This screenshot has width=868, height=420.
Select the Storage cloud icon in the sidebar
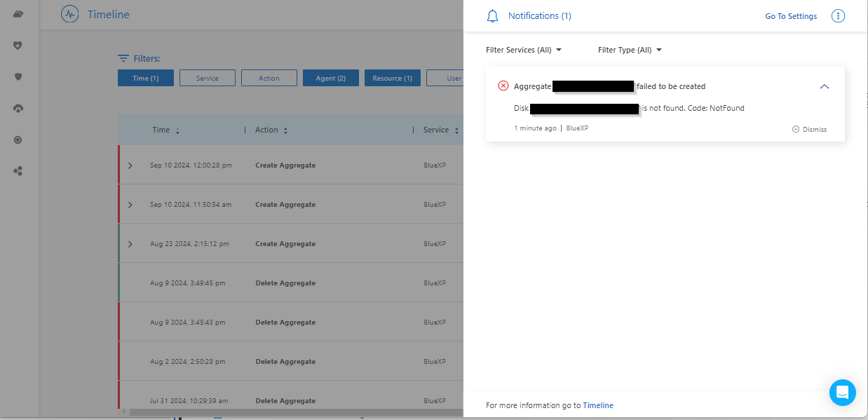pyautogui.click(x=19, y=13)
